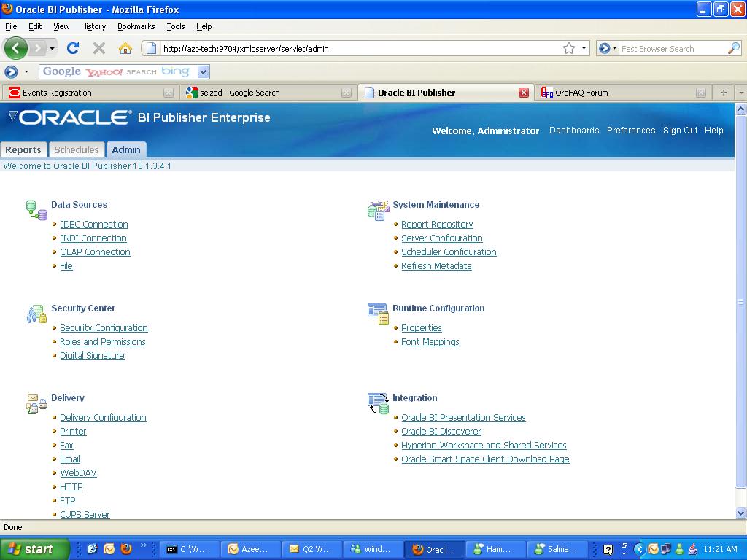Viewport: 747px width, 560px height.
Task: Open Roles and Permissions link
Action: pyautogui.click(x=103, y=341)
